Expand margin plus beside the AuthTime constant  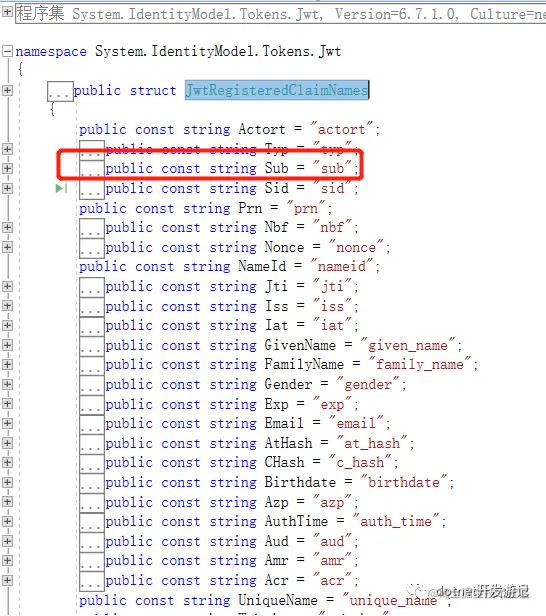coord(7,521)
